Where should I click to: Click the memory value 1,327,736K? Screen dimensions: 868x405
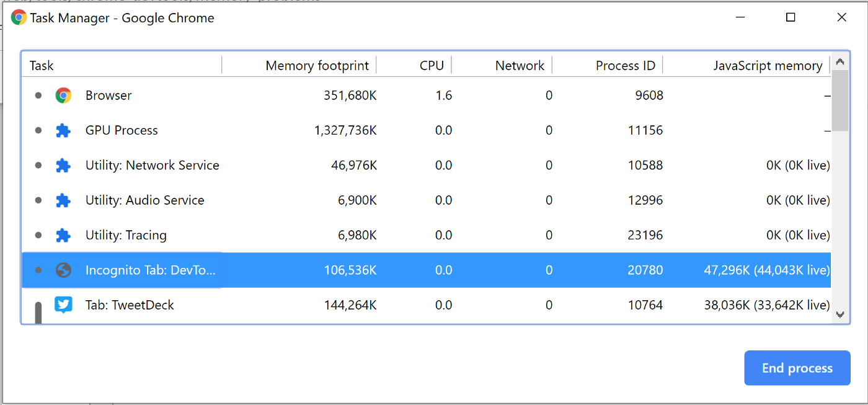pos(346,130)
